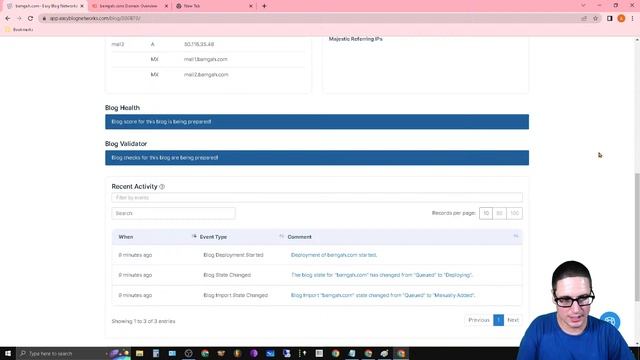Go back with the browser back arrow
640x360 pixels.
[x=8, y=18]
